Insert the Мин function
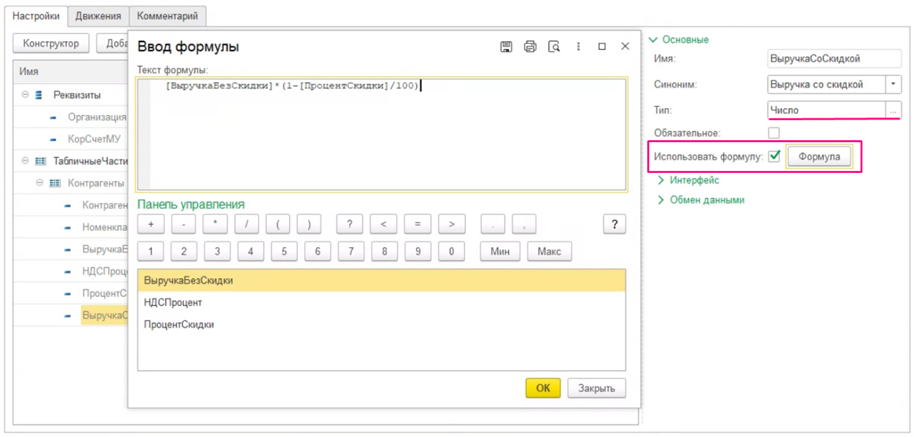Viewport: 914px width, 437px height. tap(500, 252)
